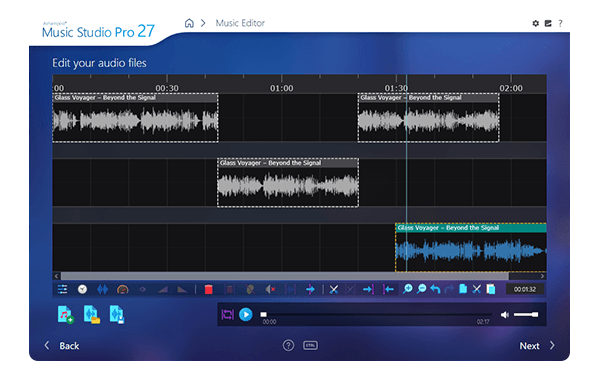Select the blue waveform effect icon
The image size is (600, 380).
[x=102, y=289]
